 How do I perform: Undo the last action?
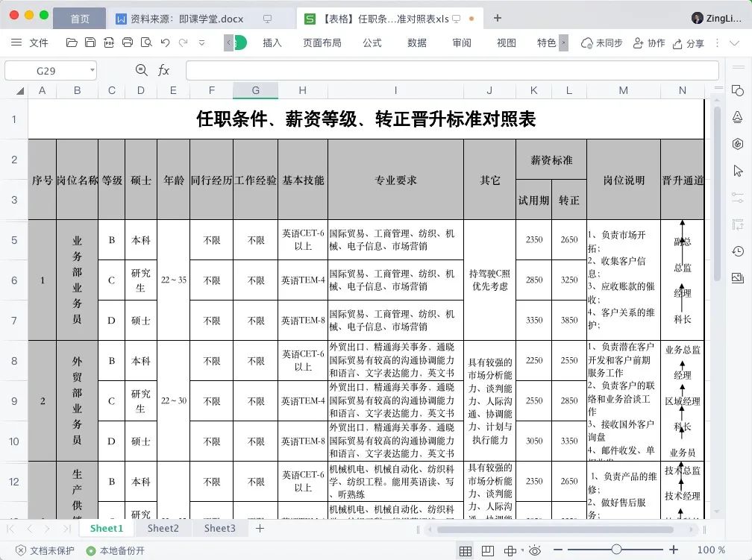[x=165, y=43]
